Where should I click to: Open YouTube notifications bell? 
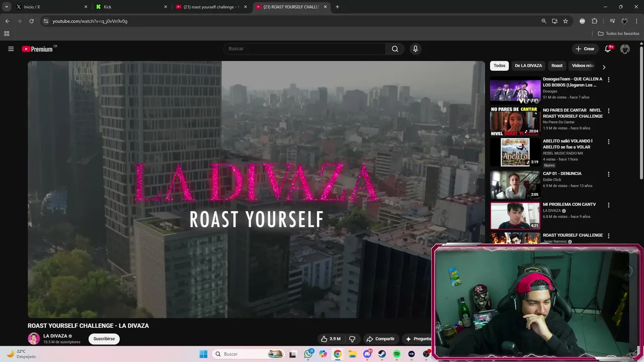608,49
